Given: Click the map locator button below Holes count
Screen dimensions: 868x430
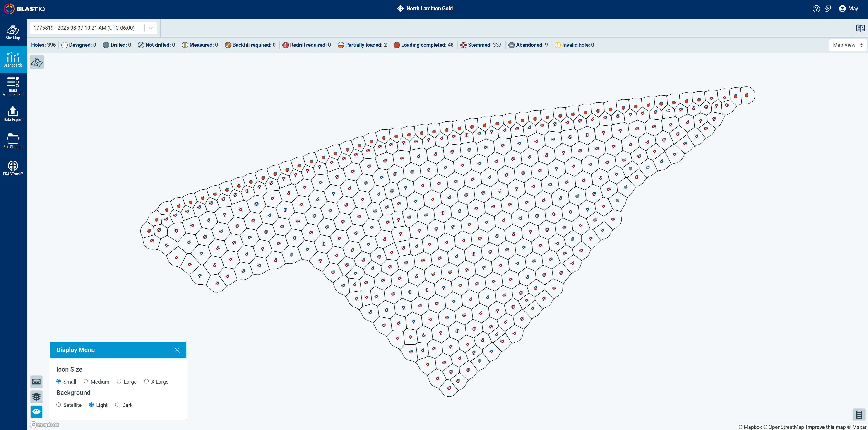Looking at the screenshot, I should point(37,62).
